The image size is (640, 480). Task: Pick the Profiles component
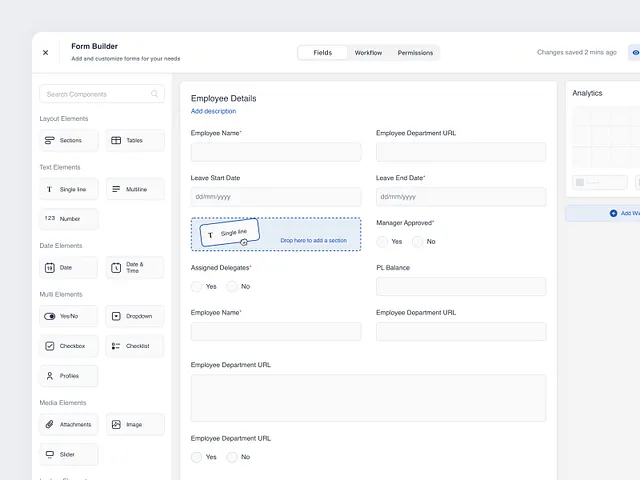tap(69, 376)
